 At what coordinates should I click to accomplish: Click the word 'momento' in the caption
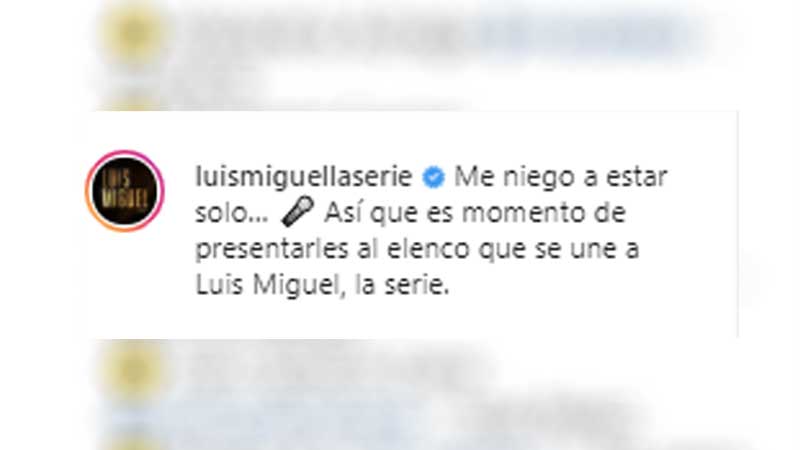tap(517, 213)
